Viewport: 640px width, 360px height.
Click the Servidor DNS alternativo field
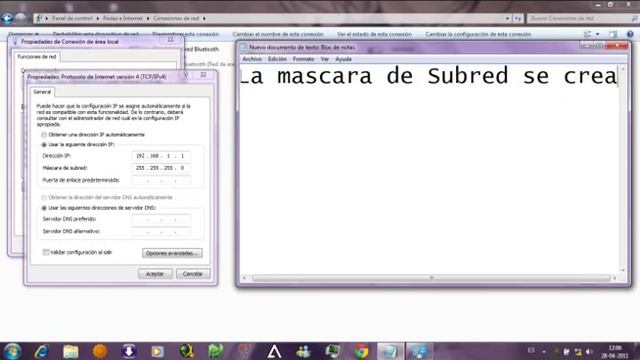(x=161, y=231)
